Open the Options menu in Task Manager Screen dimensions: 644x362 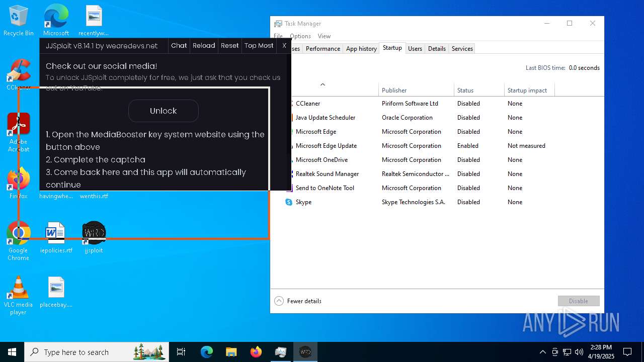[300, 36]
